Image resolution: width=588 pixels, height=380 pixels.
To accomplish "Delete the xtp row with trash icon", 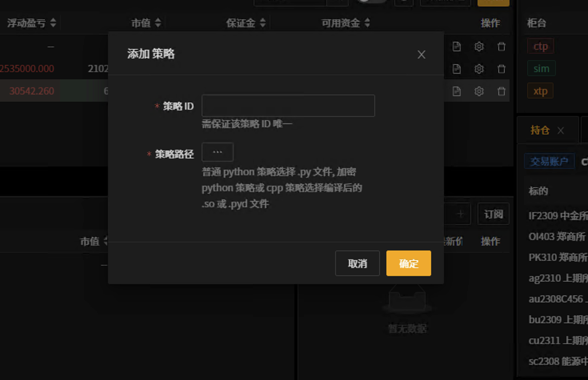I will point(501,91).
